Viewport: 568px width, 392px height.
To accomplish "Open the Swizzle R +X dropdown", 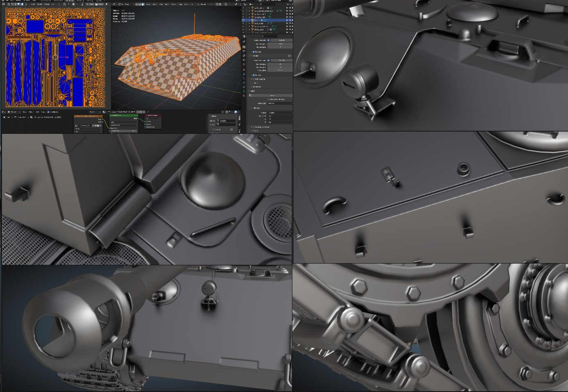I will (x=281, y=116).
